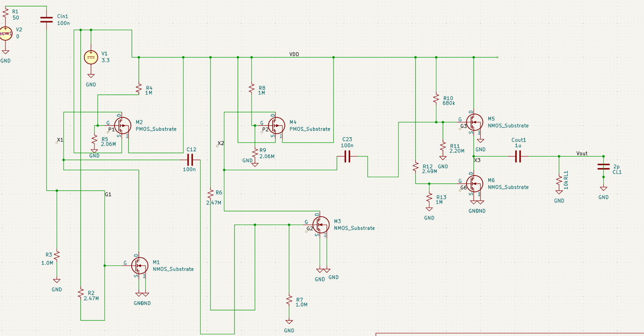Select the R2 resistor symbol
Screen dimensions: 644x336
[x=80, y=293]
